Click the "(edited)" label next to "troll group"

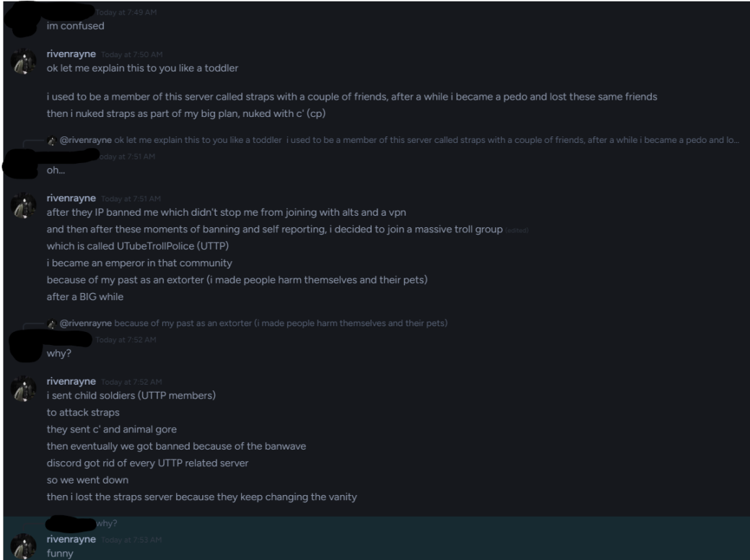517,230
